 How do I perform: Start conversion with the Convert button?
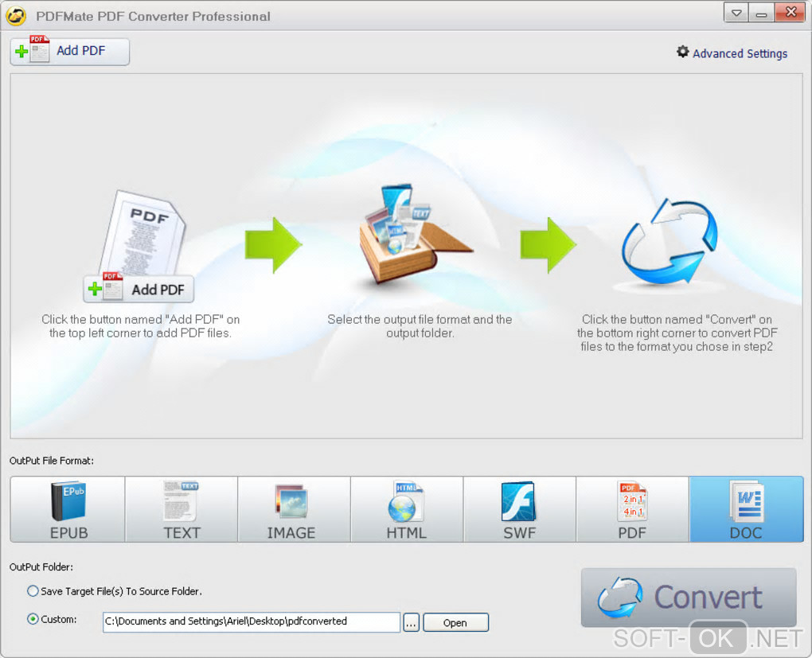click(689, 598)
